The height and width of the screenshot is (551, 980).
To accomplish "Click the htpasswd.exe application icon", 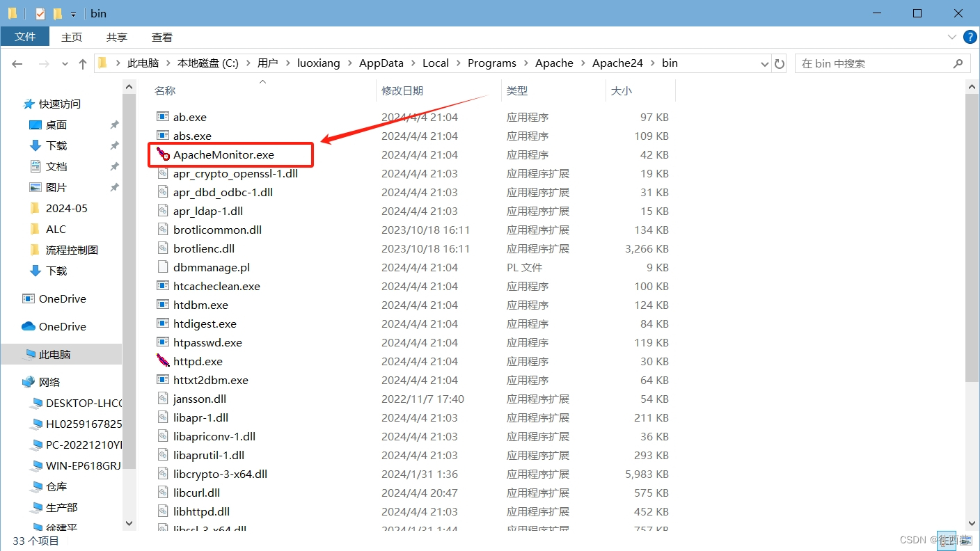I will 163,342.
